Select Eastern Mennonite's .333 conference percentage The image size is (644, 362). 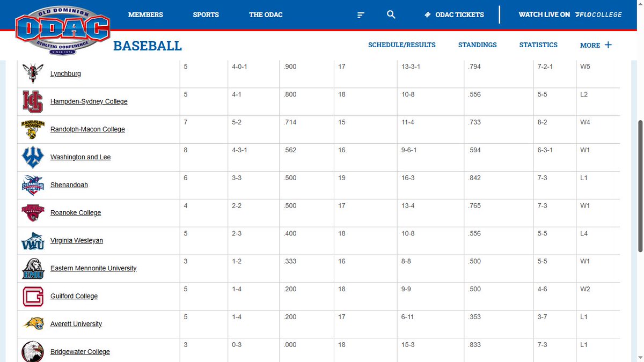pyautogui.click(x=290, y=262)
